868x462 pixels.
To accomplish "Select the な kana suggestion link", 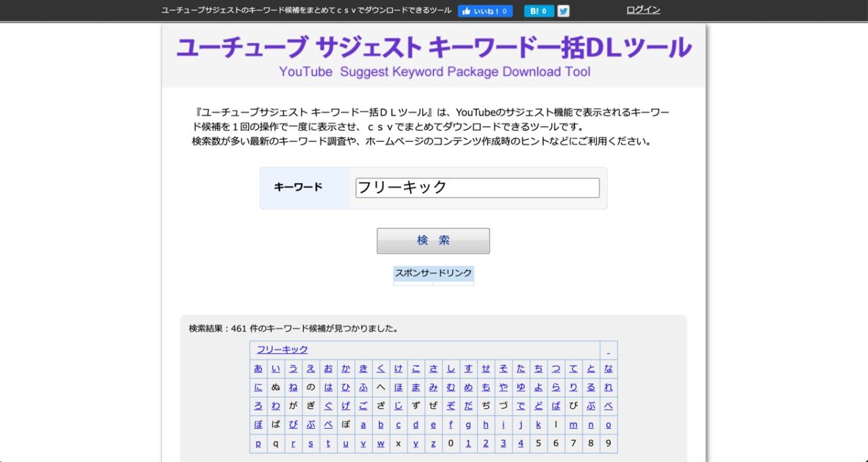I will point(609,368).
